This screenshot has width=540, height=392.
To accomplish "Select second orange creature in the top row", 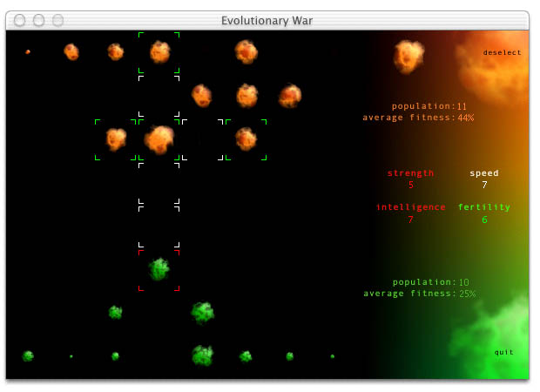I will [71, 52].
